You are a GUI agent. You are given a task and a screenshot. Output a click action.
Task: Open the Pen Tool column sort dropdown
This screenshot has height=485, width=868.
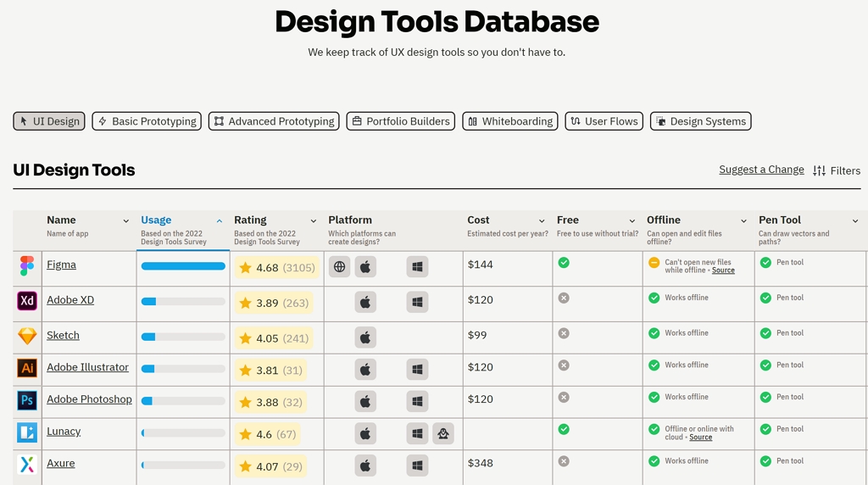(x=855, y=221)
